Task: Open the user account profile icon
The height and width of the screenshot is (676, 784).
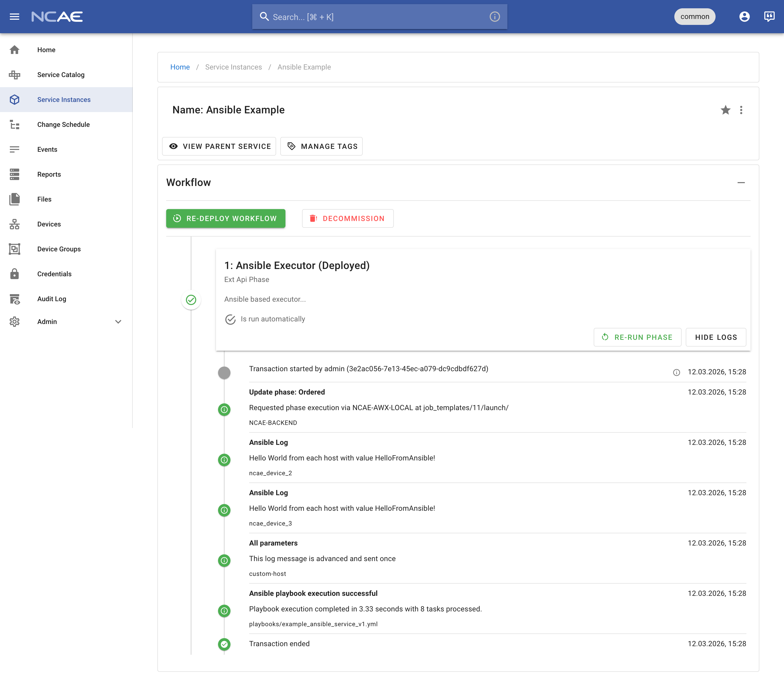Action: pyautogui.click(x=744, y=17)
